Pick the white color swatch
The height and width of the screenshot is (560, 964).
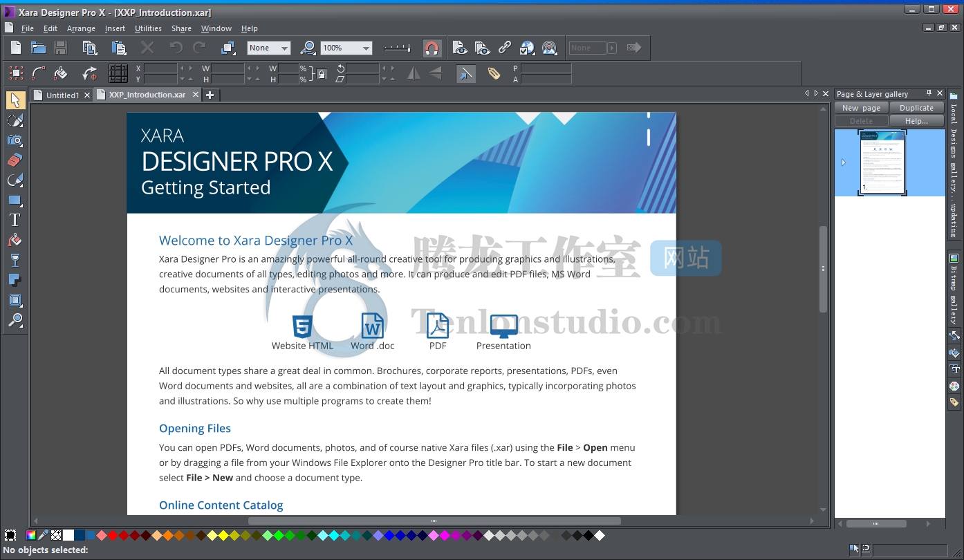point(68,535)
